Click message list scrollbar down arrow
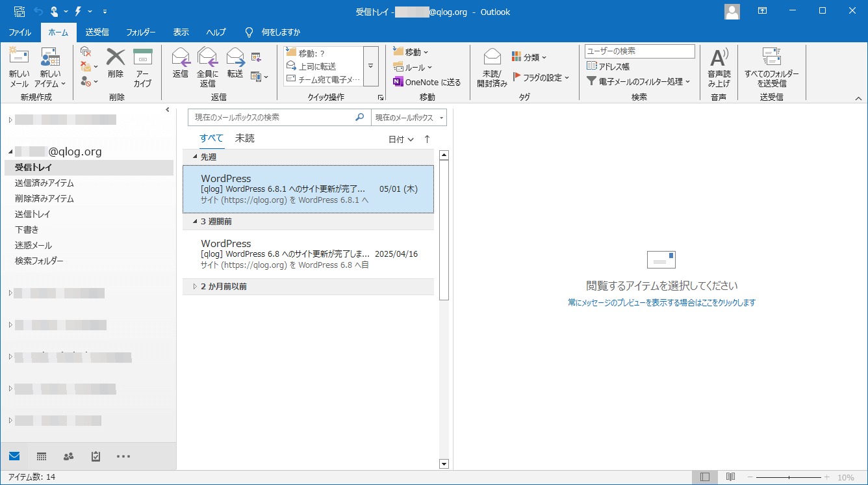This screenshot has height=485, width=868. (444, 464)
